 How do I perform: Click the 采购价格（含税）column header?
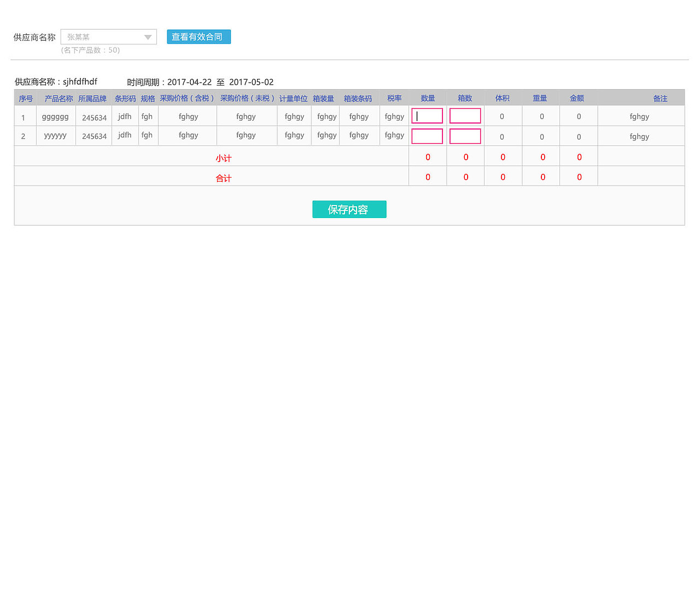click(x=188, y=98)
